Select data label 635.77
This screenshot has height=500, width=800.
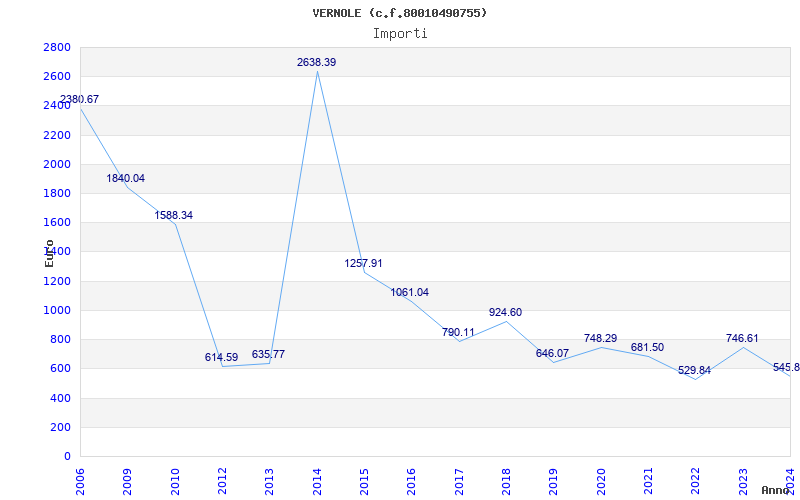click(x=268, y=354)
